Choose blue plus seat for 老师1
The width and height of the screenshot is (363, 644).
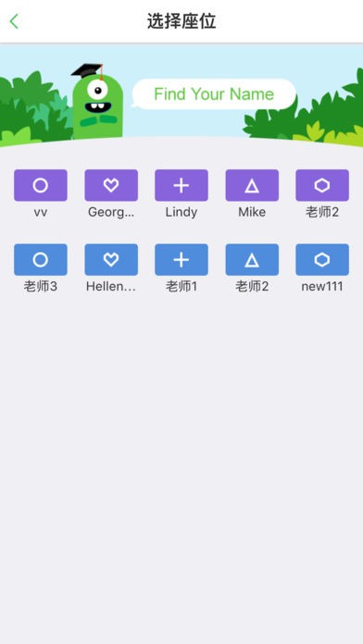[x=181, y=260]
